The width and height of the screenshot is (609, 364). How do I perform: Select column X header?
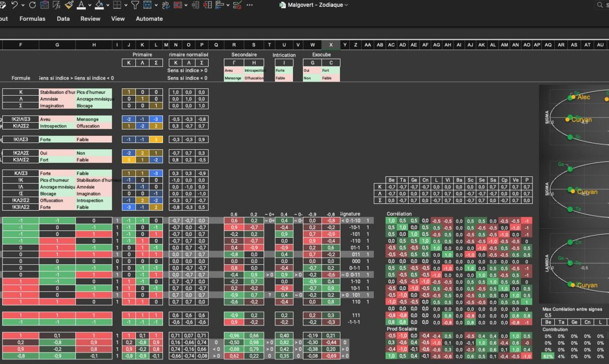point(331,45)
